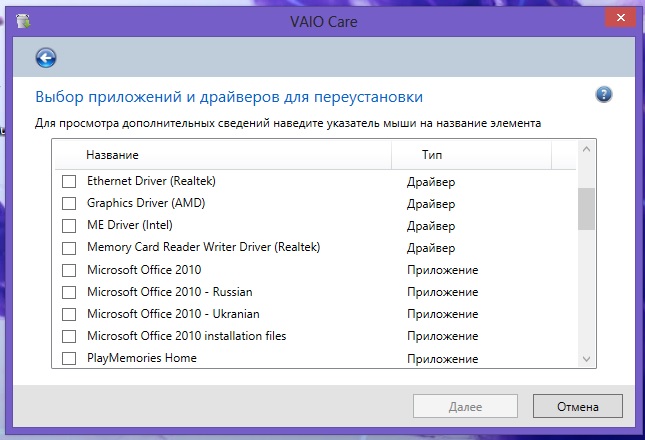645x440 pixels.
Task: Select the ME Driver (Intel) name
Action: 130,225
